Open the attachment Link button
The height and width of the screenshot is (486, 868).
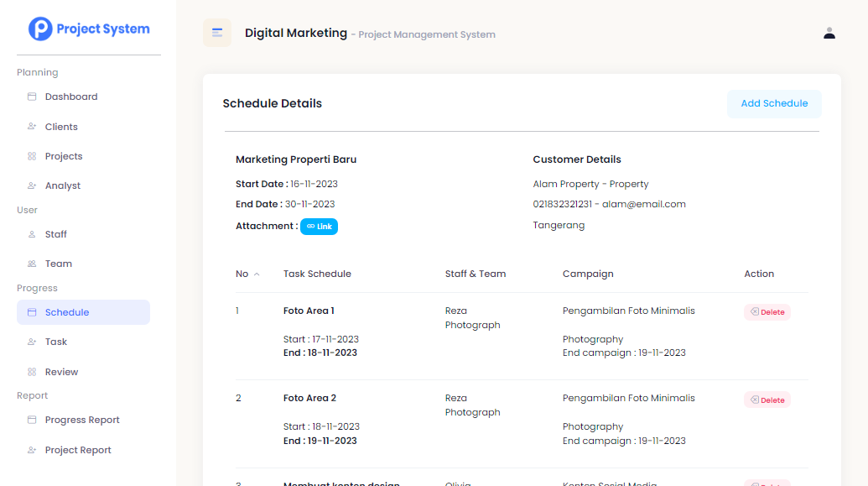(x=319, y=226)
